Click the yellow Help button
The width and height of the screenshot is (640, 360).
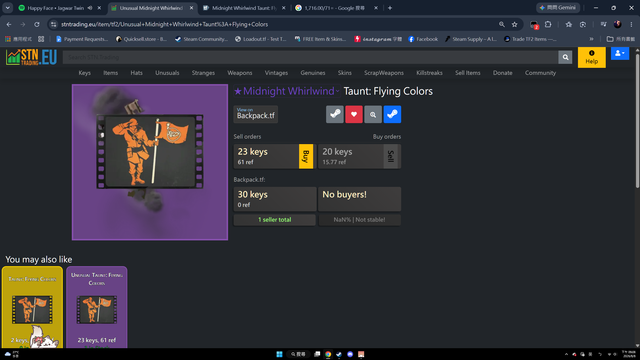tap(591, 58)
